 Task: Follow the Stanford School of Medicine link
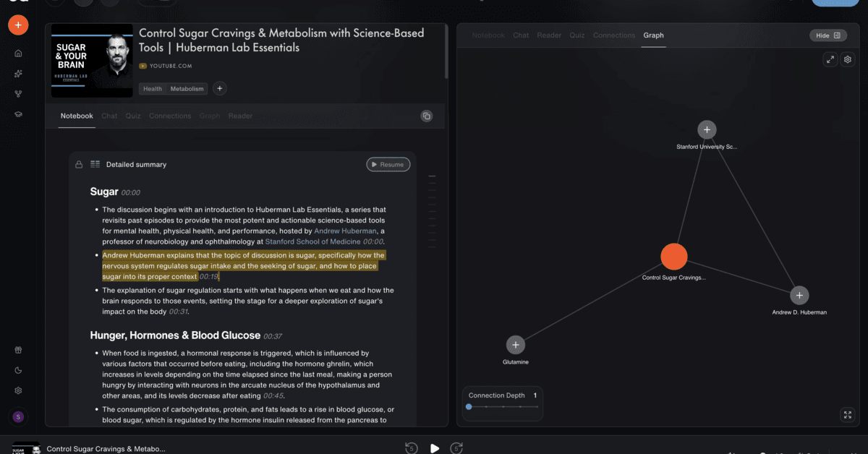click(313, 241)
